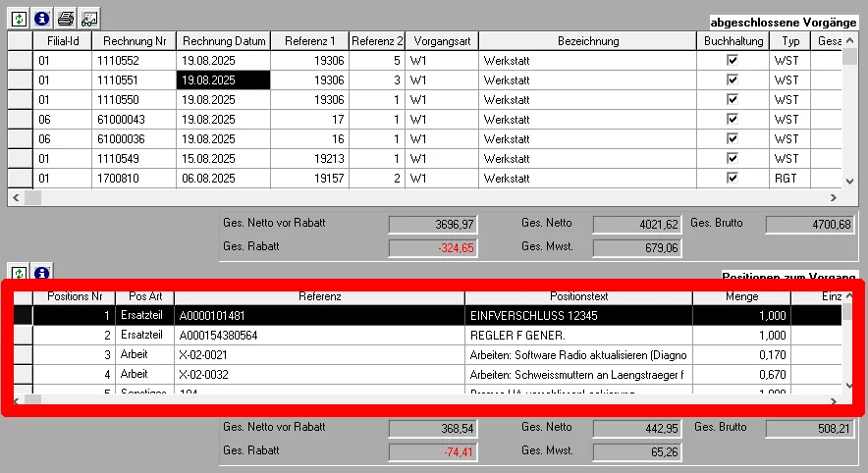
Task: Click Ges. Netto vor Rabatt field showing 3696,97
Action: pyautogui.click(x=433, y=225)
